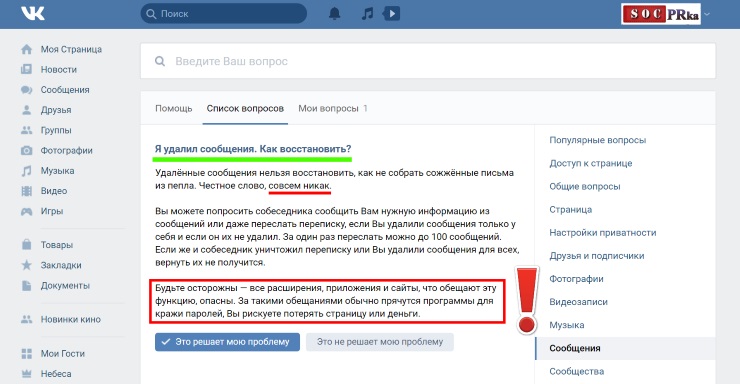Click Это не решает мою проблему button
The width and height of the screenshot is (740, 384).
[x=380, y=342]
